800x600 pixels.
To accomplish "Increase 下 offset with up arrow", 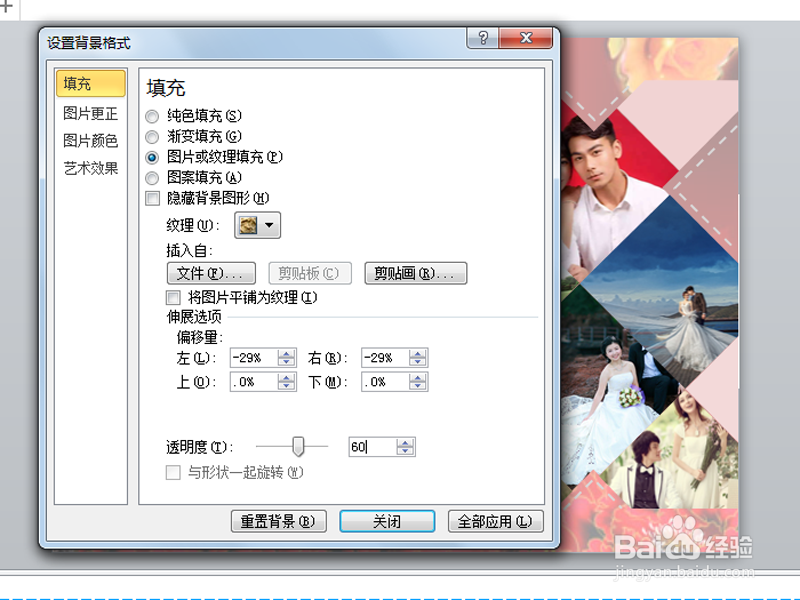I will pyautogui.click(x=418, y=378).
